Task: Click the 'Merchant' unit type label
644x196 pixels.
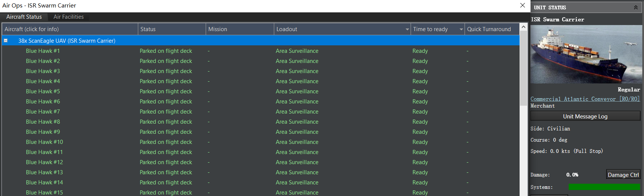Action: (542, 106)
